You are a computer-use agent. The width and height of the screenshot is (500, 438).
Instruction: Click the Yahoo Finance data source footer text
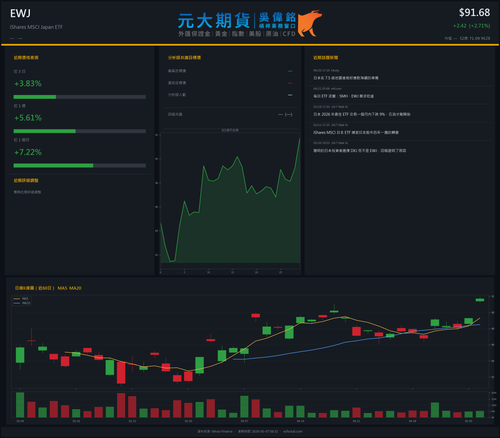click(215, 431)
